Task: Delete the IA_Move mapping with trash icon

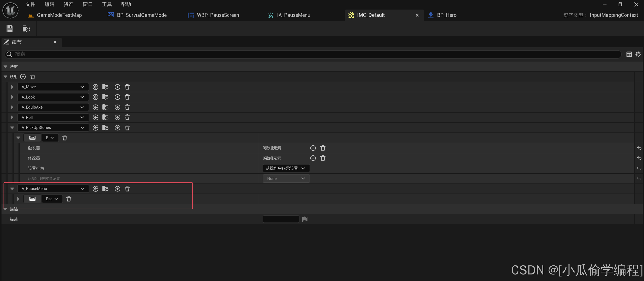Action: click(127, 87)
